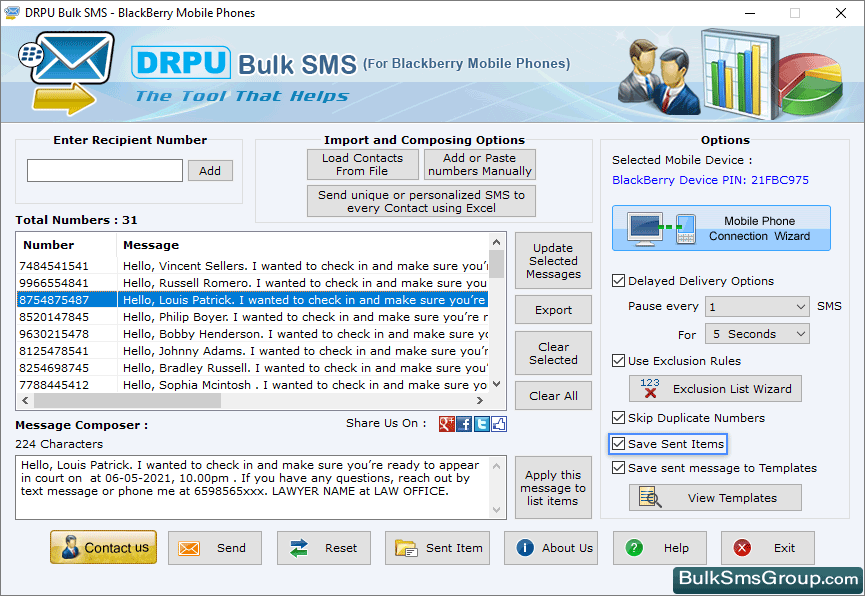Click the blue info About Us icon
The height and width of the screenshot is (596, 865).
pos(525,548)
